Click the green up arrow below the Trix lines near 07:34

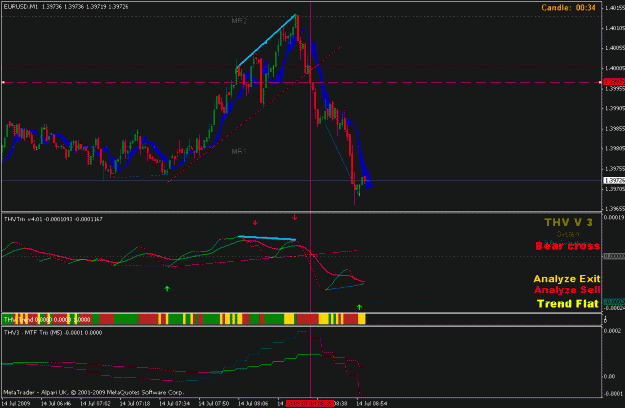tap(167, 288)
